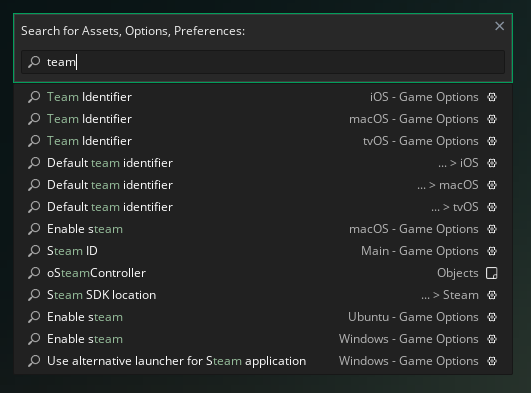Click gear icon beside '... > Steam'

(492, 295)
